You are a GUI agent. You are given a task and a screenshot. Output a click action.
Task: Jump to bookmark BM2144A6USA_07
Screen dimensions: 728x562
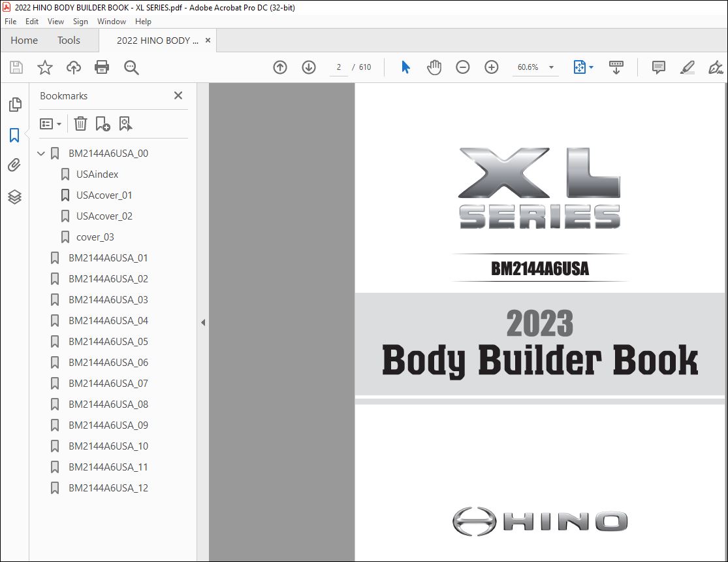(x=108, y=384)
